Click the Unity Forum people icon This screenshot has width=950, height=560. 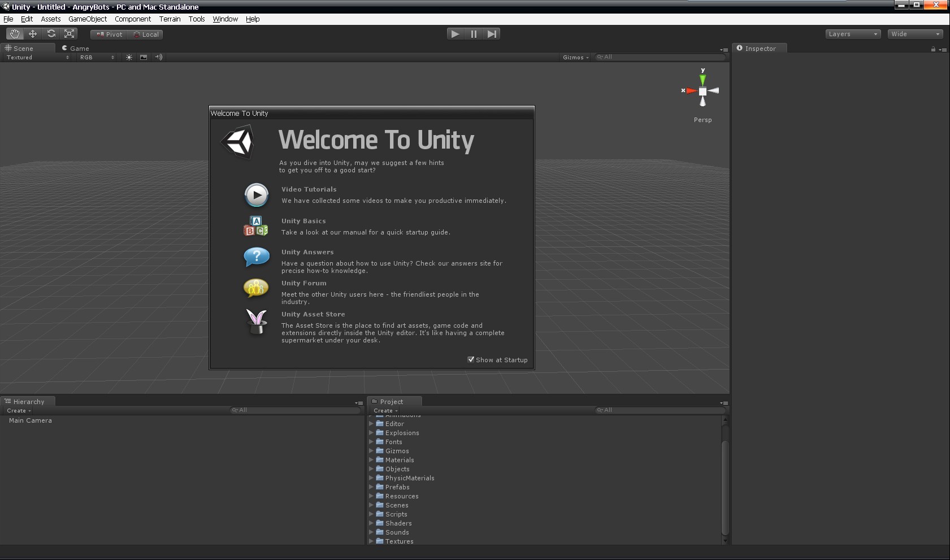tap(256, 288)
